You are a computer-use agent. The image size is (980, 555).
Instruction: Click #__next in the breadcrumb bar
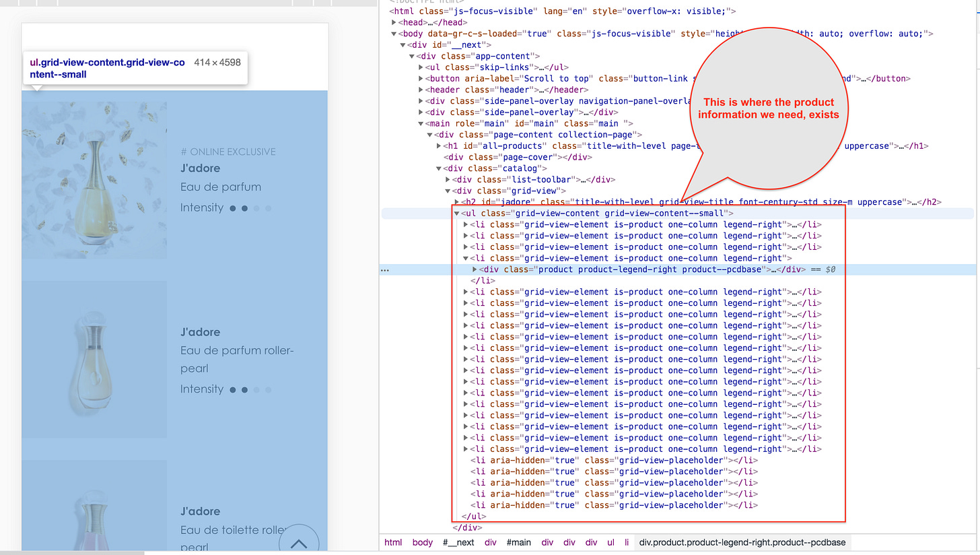tap(458, 542)
